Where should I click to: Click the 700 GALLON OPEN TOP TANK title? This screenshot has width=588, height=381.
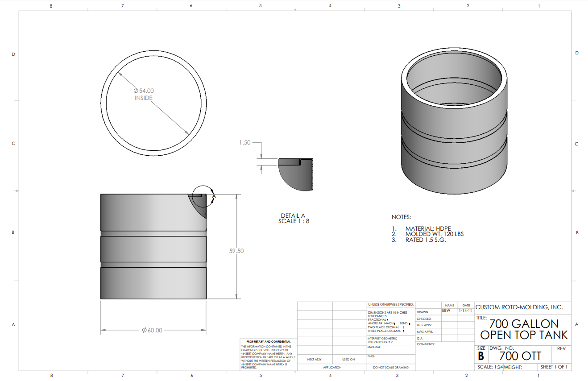pyautogui.click(x=524, y=329)
